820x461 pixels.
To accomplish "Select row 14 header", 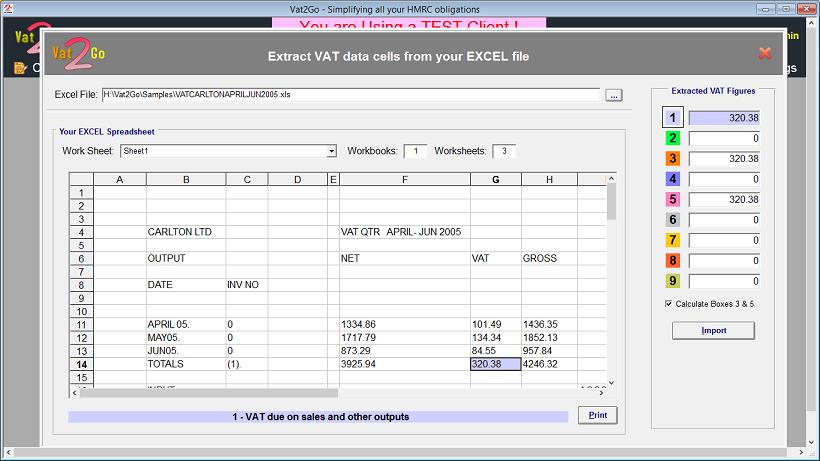I will point(81,364).
